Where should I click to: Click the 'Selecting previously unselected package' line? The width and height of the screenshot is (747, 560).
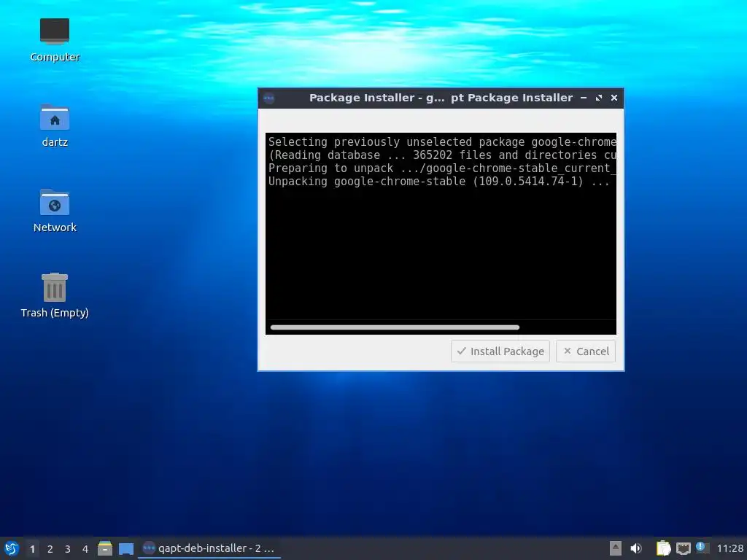[x=441, y=142]
